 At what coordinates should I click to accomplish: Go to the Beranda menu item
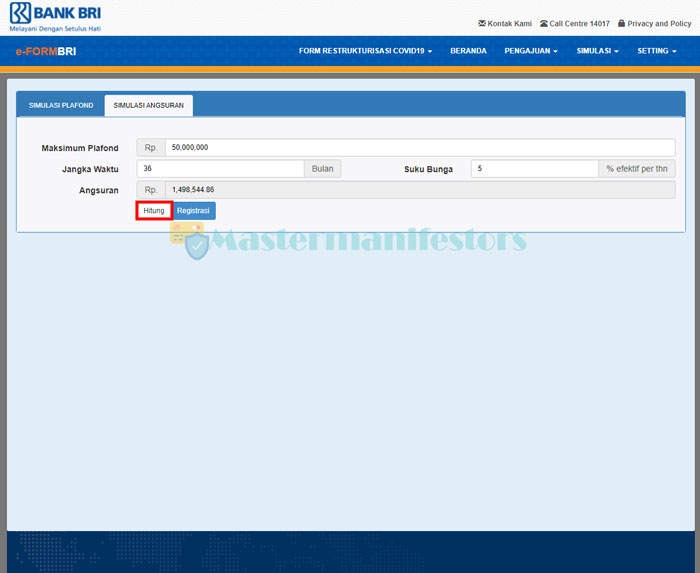pyautogui.click(x=468, y=51)
